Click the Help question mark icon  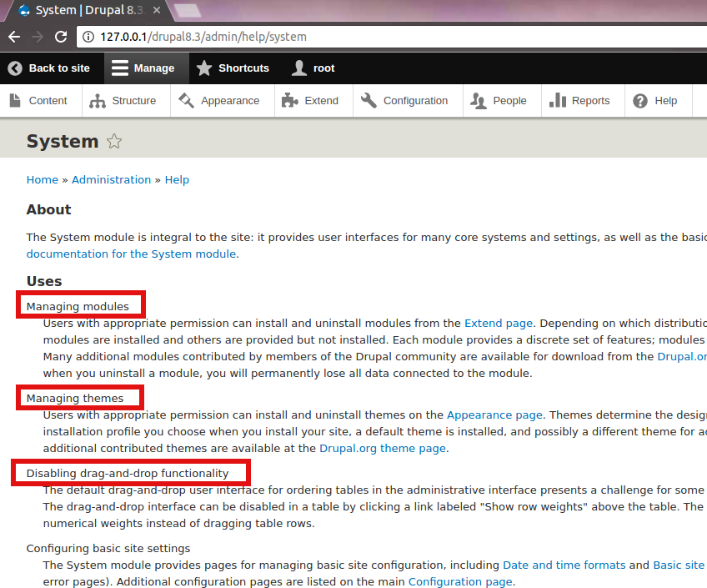(x=640, y=101)
